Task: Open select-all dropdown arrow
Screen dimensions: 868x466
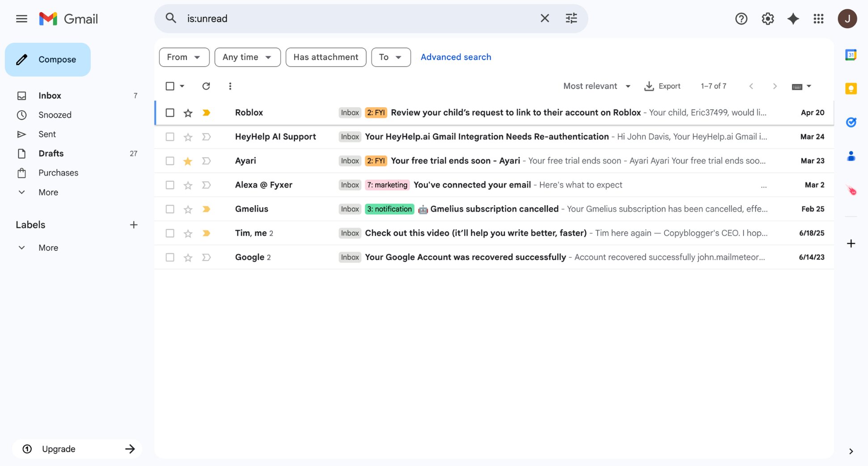Action: coord(182,86)
